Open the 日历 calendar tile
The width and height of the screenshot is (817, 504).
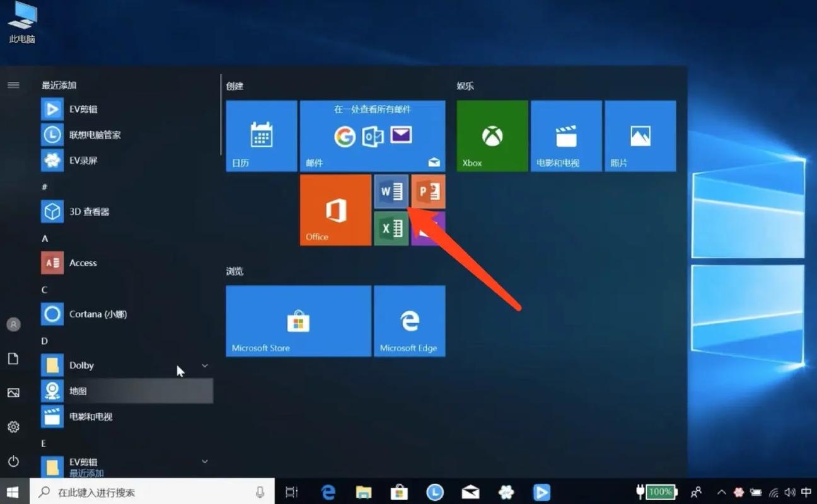click(x=262, y=136)
